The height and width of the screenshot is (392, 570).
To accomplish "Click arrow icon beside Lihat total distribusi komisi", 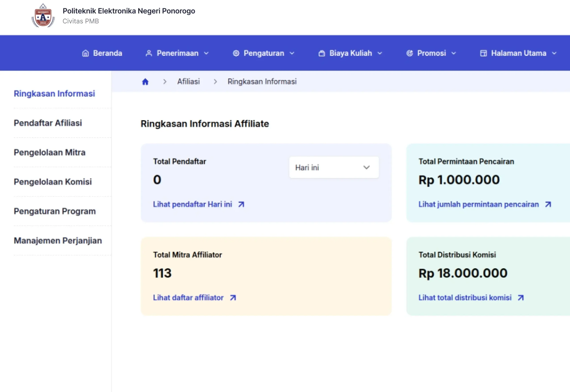I will (x=521, y=298).
